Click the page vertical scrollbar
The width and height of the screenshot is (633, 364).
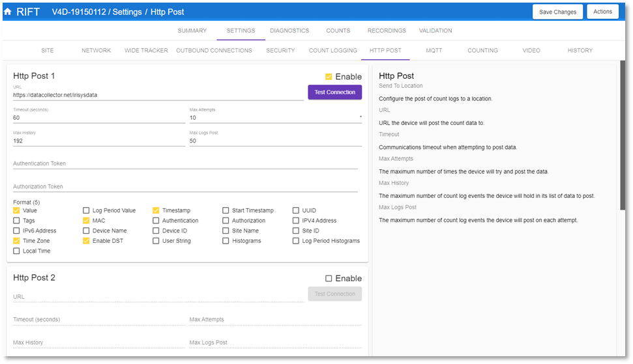pyautogui.click(x=622, y=135)
